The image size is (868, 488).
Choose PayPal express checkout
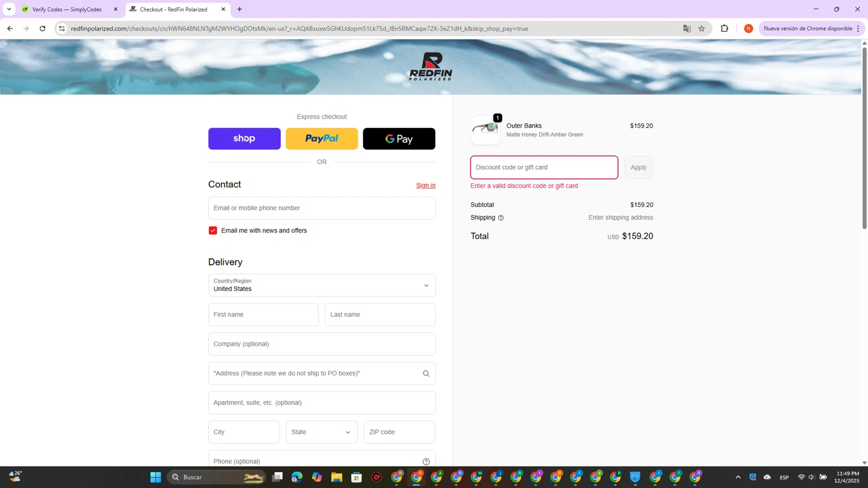[322, 139]
